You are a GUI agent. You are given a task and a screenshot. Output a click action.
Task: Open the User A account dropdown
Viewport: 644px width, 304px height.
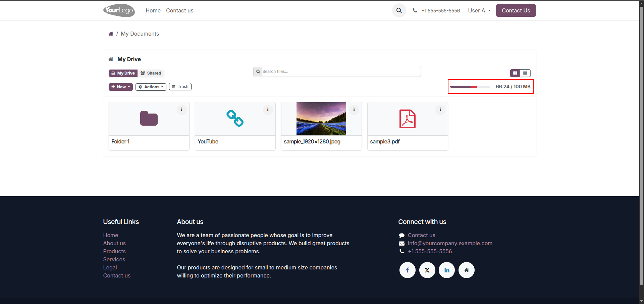pos(479,10)
